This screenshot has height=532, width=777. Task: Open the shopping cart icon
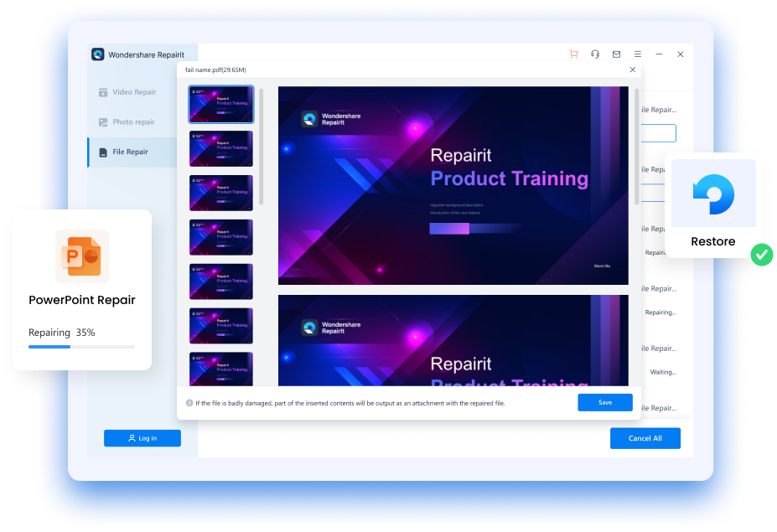point(574,54)
